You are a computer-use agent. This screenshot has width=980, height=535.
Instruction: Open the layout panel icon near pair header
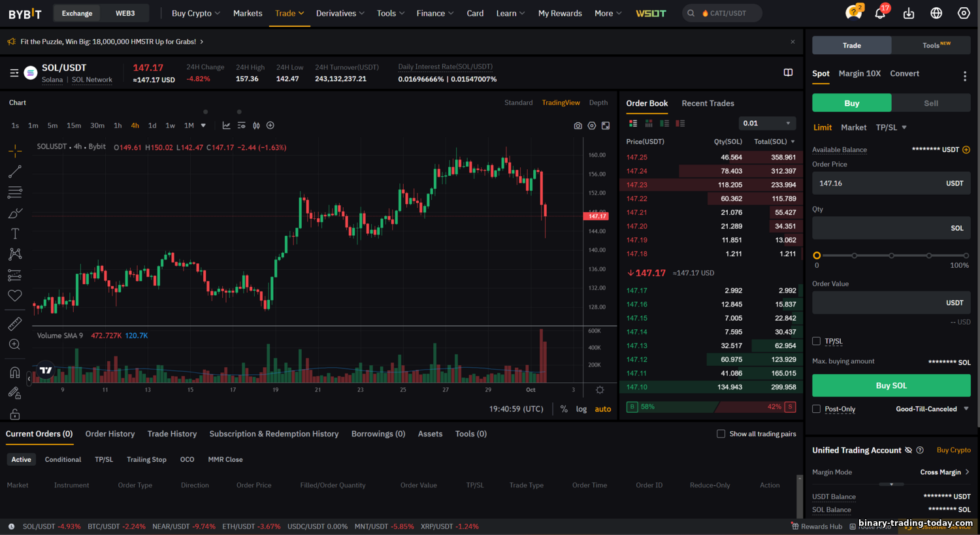coord(788,73)
